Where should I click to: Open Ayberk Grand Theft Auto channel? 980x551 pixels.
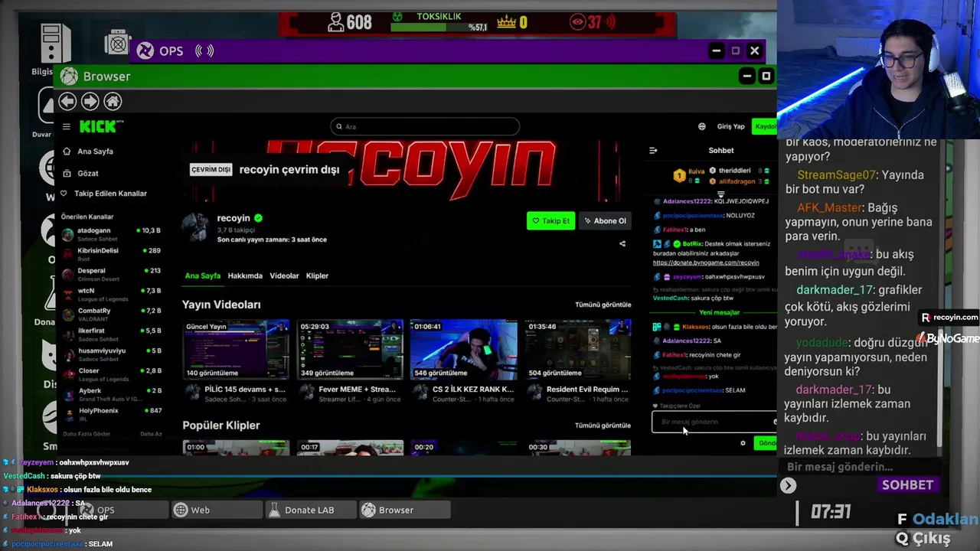111,393
